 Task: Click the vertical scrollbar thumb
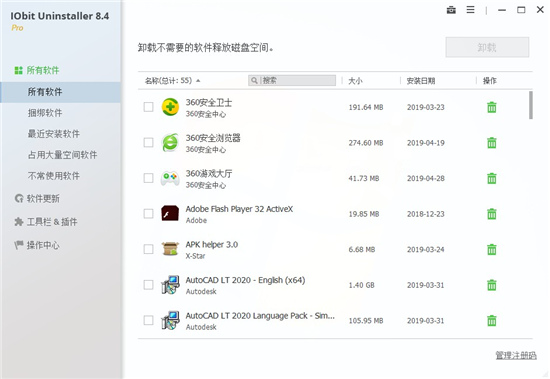(531, 105)
